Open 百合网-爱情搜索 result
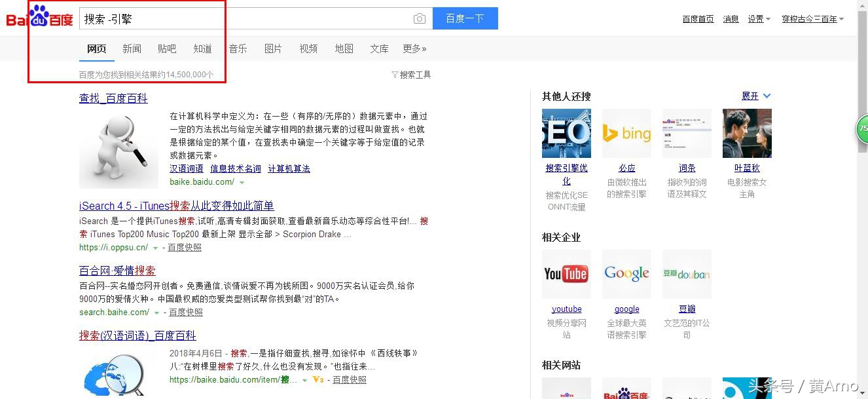This screenshot has width=868, height=399. pyautogui.click(x=117, y=271)
